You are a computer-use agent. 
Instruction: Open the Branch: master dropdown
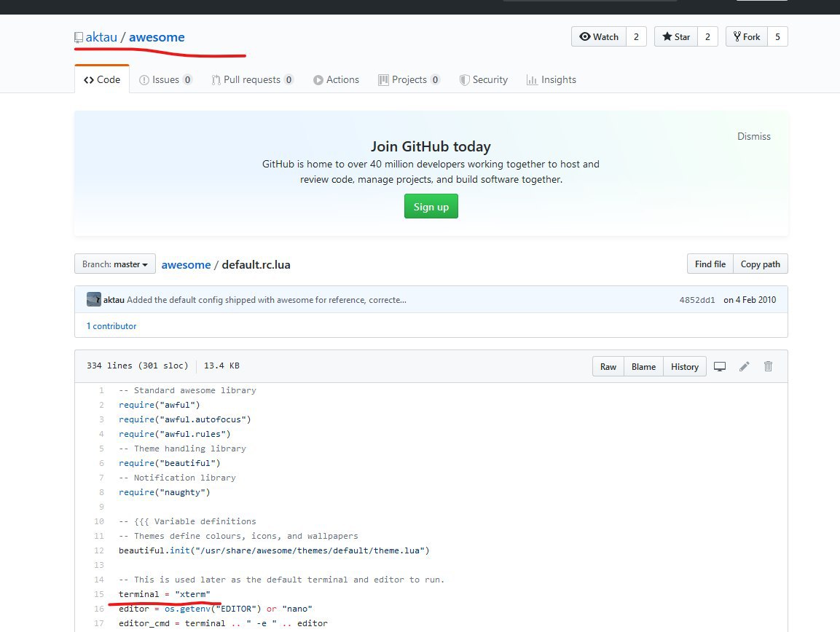[115, 264]
